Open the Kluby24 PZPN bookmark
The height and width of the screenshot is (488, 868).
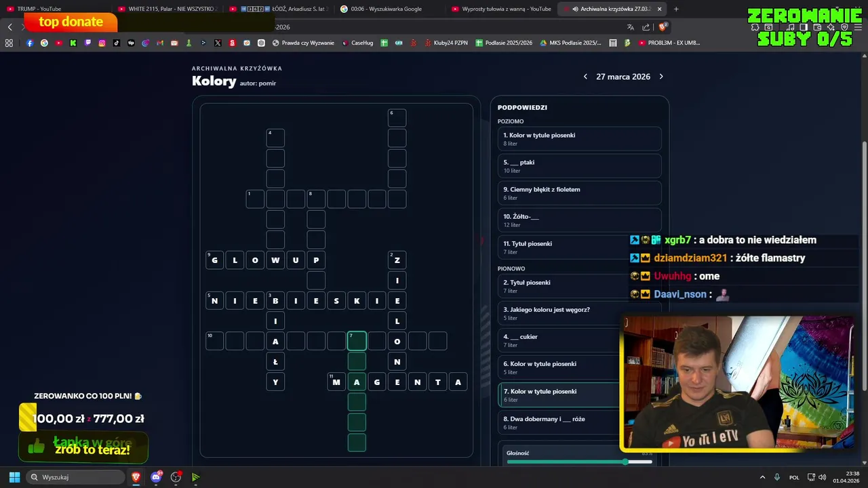446,43
